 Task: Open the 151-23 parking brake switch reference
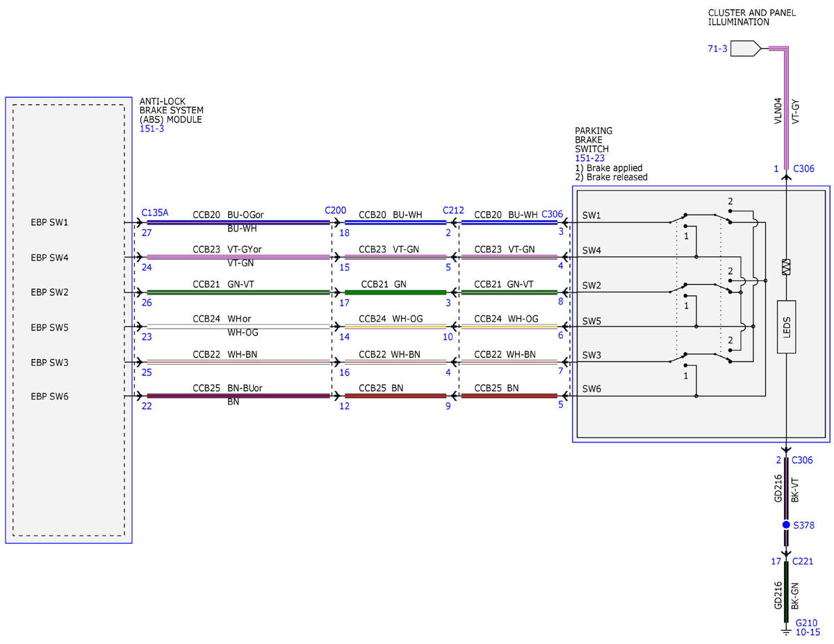(589, 158)
